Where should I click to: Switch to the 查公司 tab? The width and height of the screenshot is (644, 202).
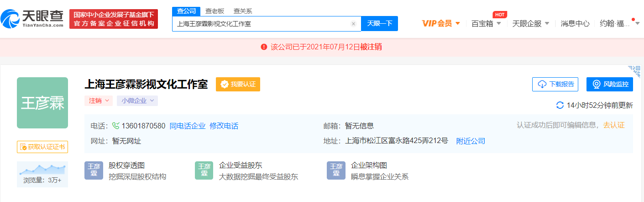click(x=186, y=11)
